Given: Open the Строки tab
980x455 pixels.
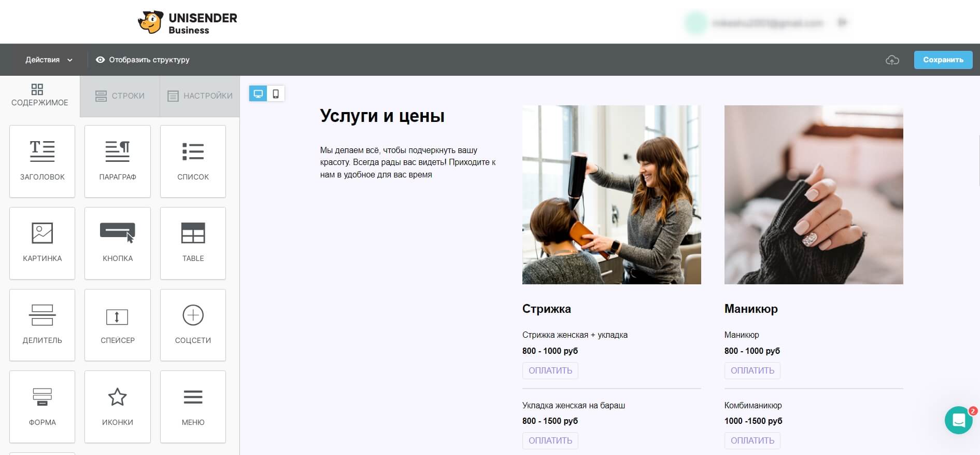Looking at the screenshot, I should click(x=120, y=96).
